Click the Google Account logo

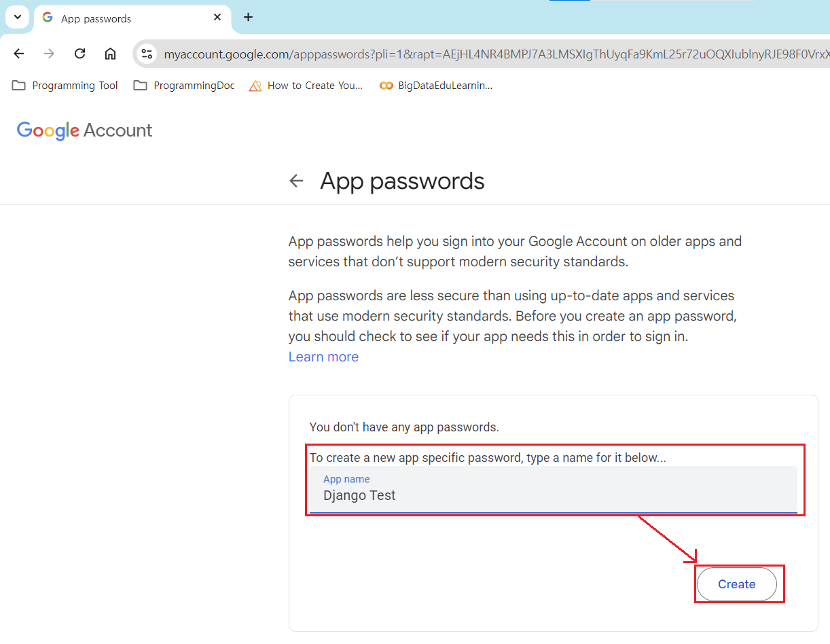click(x=85, y=130)
